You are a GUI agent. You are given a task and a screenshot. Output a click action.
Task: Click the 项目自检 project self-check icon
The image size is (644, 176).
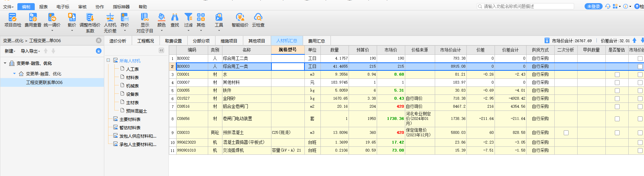13,17
